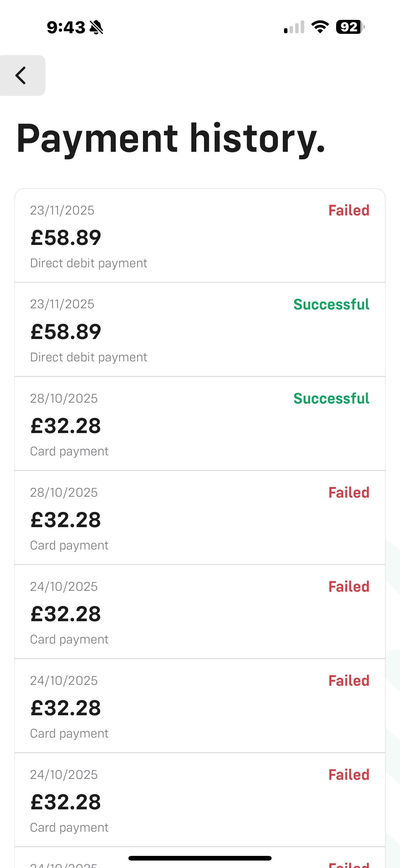The height and width of the screenshot is (868, 400).
Task: Tap the £58.89 amount on the successful payment
Action: 66,332
